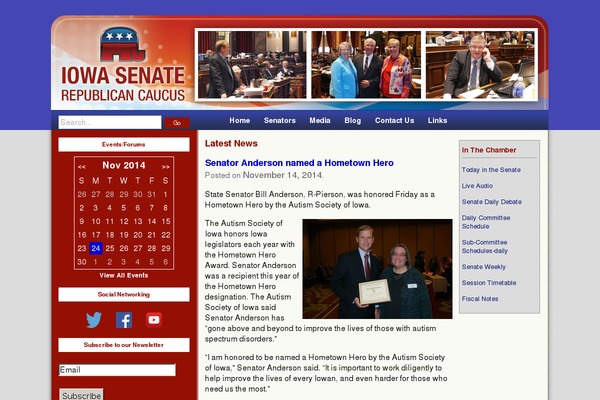Open the Senators menu item
600x400 pixels.
click(x=280, y=120)
